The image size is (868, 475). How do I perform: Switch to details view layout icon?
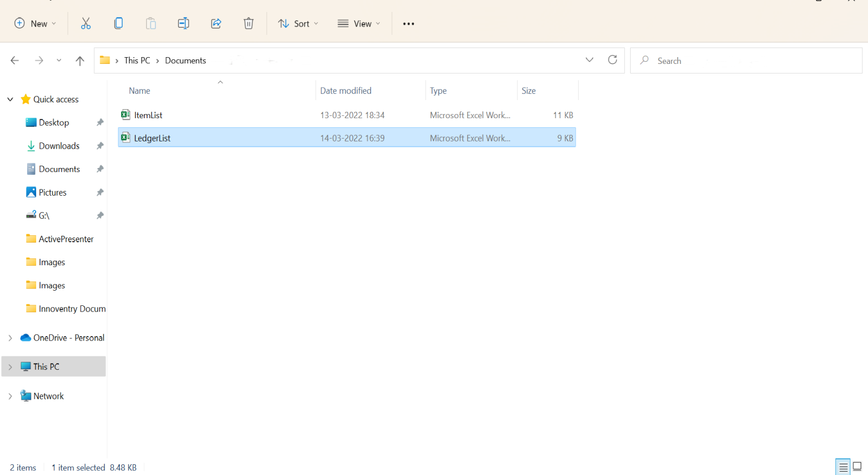843,467
